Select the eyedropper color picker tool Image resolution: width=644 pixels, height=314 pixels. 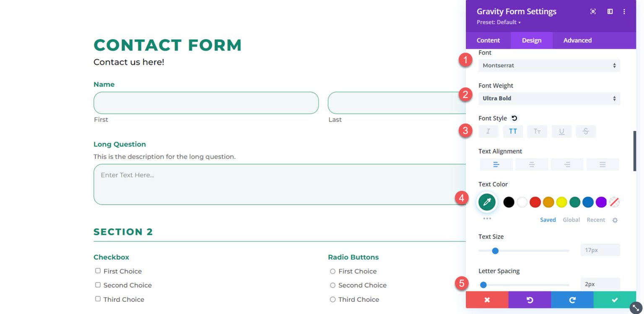coord(486,202)
